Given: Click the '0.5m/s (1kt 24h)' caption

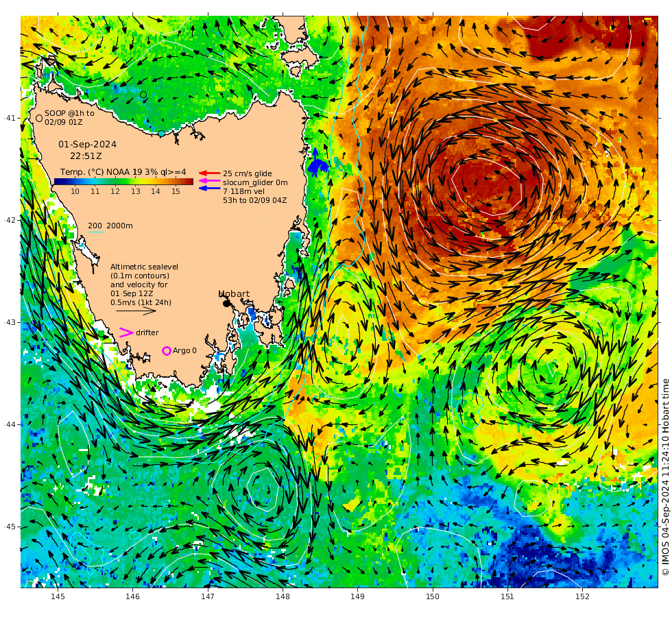Looking at the screenshot, I should click(141, 302).
